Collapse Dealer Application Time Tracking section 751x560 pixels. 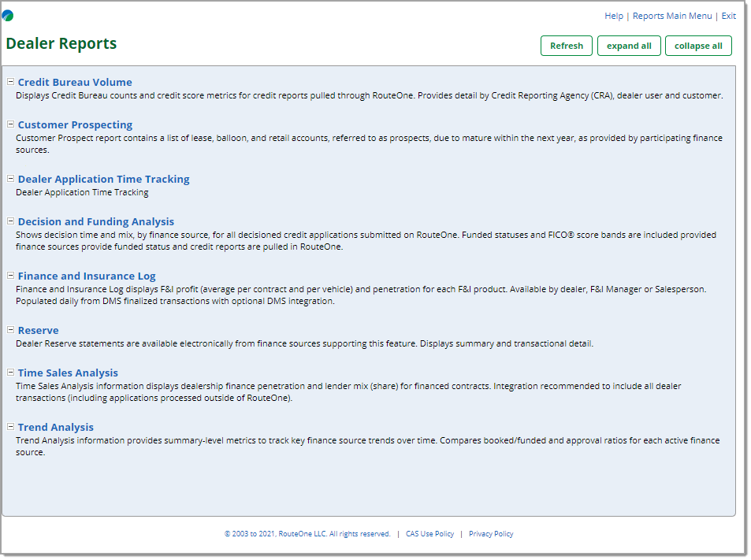click(x=10, y=179)
